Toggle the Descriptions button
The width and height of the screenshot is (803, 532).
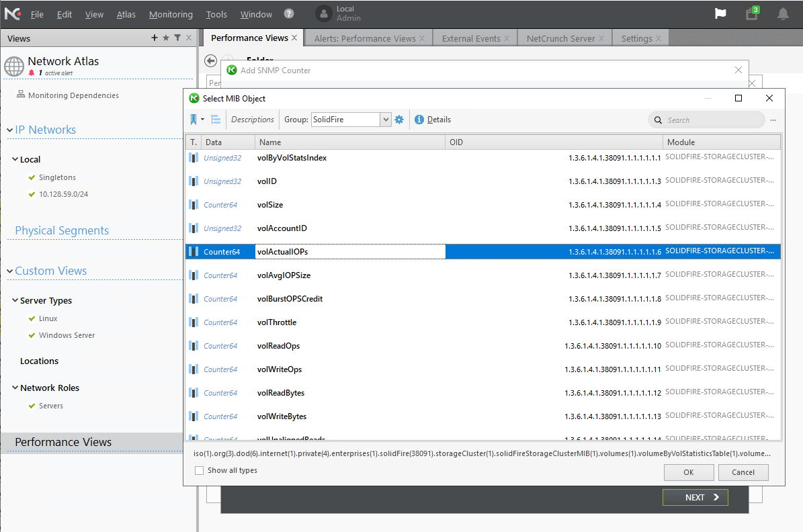click(x=253, y=120)
